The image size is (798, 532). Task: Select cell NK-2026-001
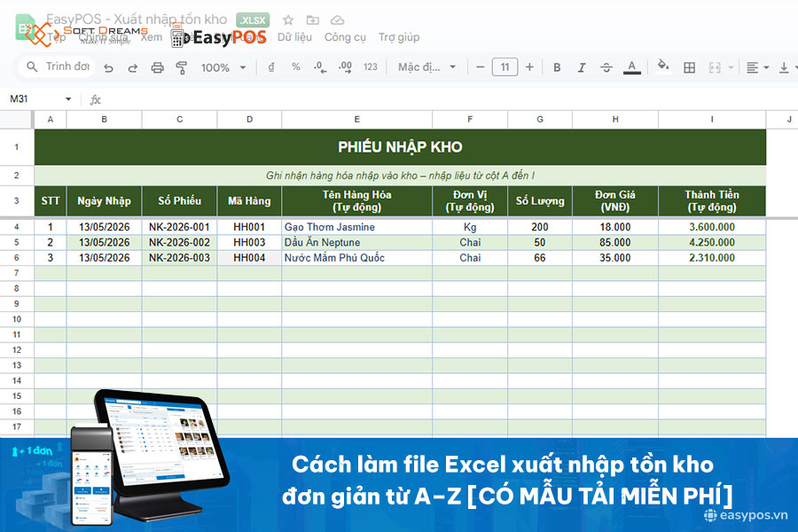[x=179, y=227]
